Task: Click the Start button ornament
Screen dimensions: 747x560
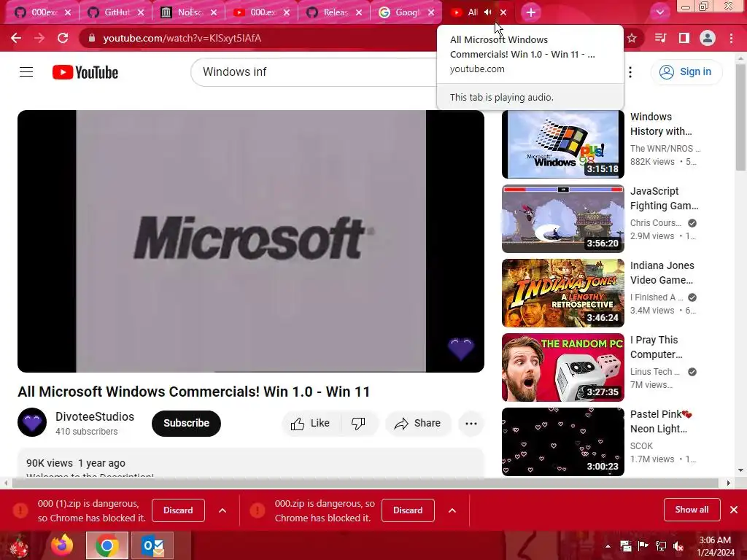Action: (x=19, y=545)
